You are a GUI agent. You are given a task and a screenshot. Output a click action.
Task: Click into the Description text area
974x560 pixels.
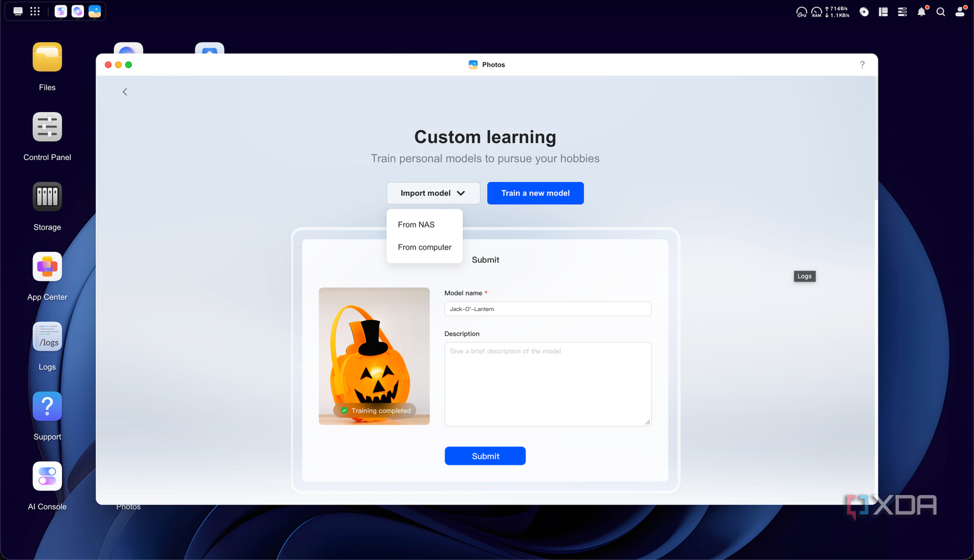(x=548, y=384)
